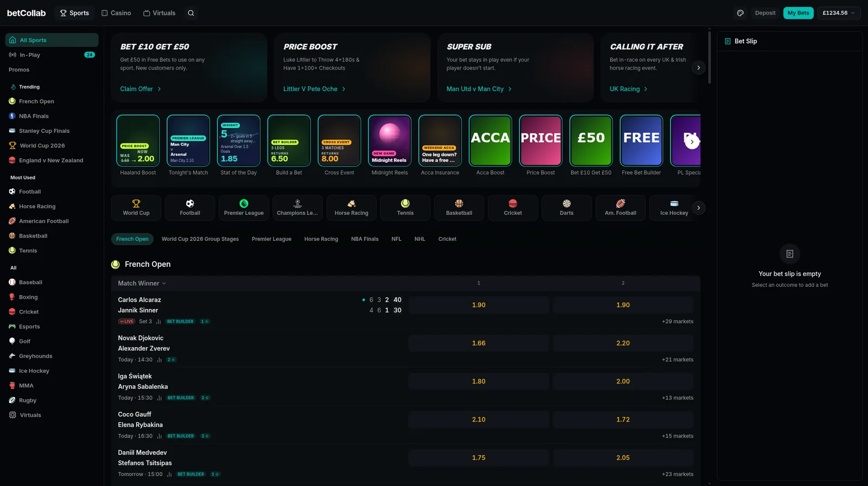Viewport: 868px width, 486px height.
Task: Toggle Jannik Sinner odds 1.90 selection
Action: click(x=623, y=305)
